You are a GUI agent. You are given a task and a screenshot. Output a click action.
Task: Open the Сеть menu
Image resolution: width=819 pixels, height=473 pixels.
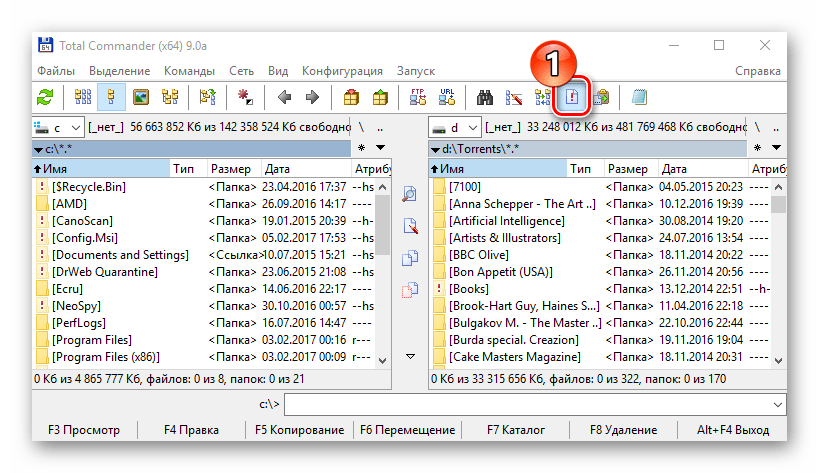241,70
